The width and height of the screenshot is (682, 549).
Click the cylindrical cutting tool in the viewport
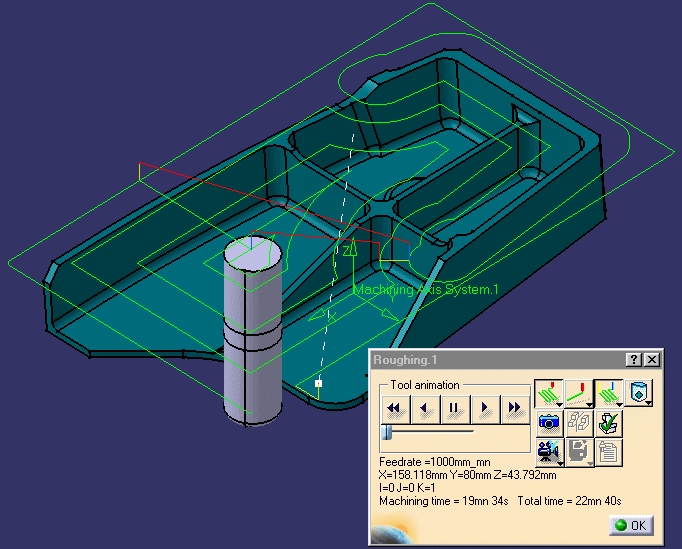[x=250, y=330]
